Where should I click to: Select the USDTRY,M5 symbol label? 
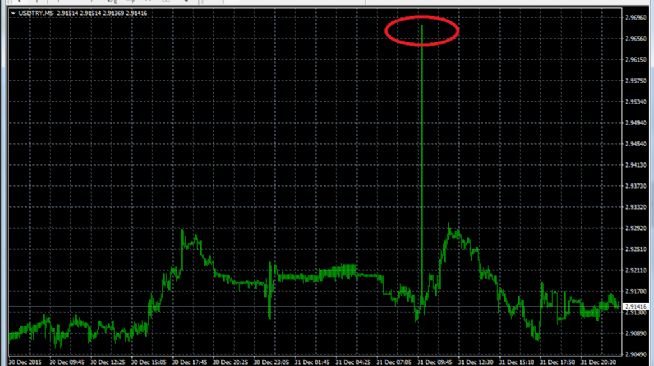tap(36, 13)
